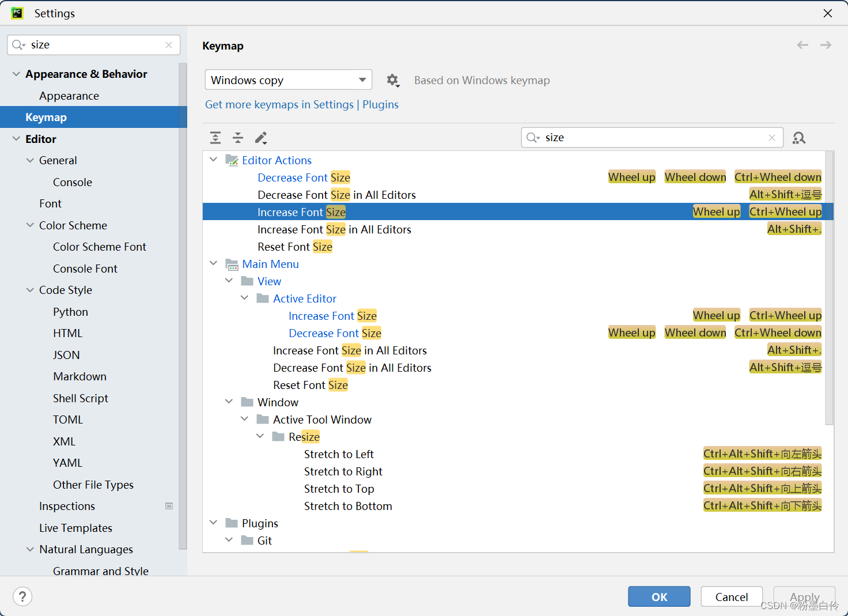Open the help question mark button
Screen dimensions: 848x616
22,596
